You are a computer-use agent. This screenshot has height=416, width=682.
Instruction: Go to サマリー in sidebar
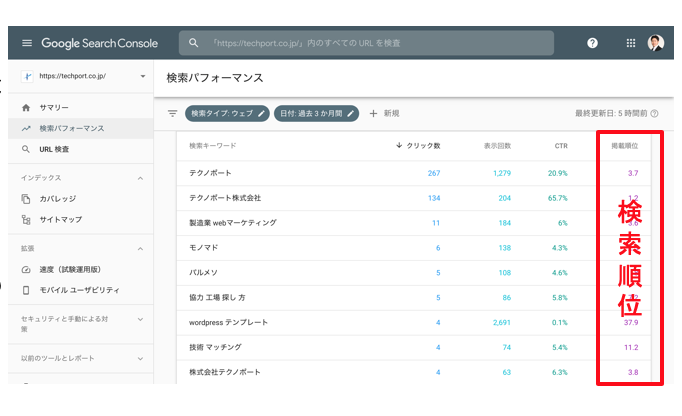(55, 107)
